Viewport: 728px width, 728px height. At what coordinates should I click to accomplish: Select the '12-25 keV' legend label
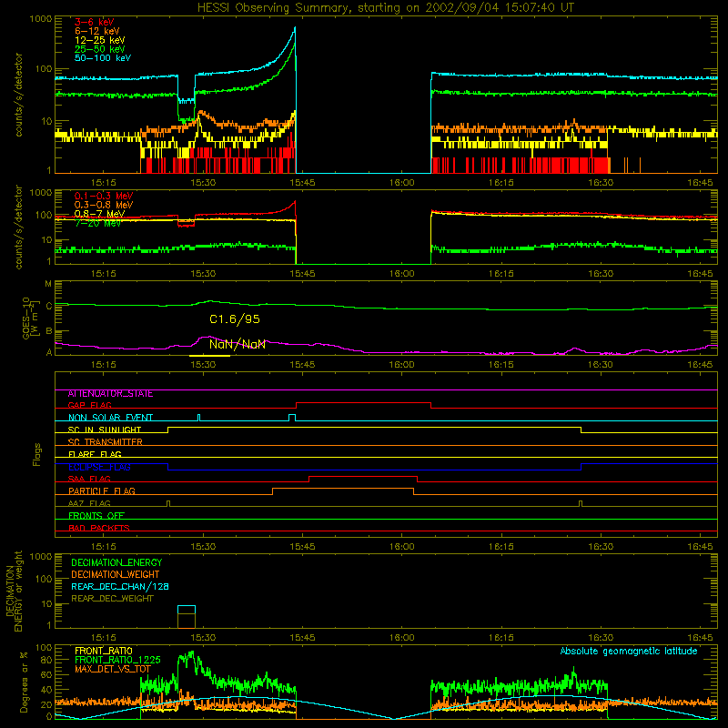pyautogui.click(x=99, y=40)
